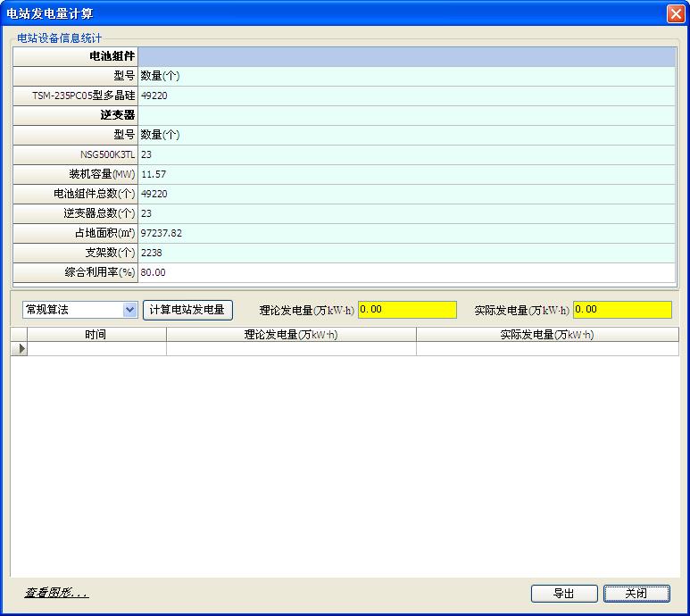Click the 关闭 button
Screen dimensions: 690x616
[x=636, y=594]
